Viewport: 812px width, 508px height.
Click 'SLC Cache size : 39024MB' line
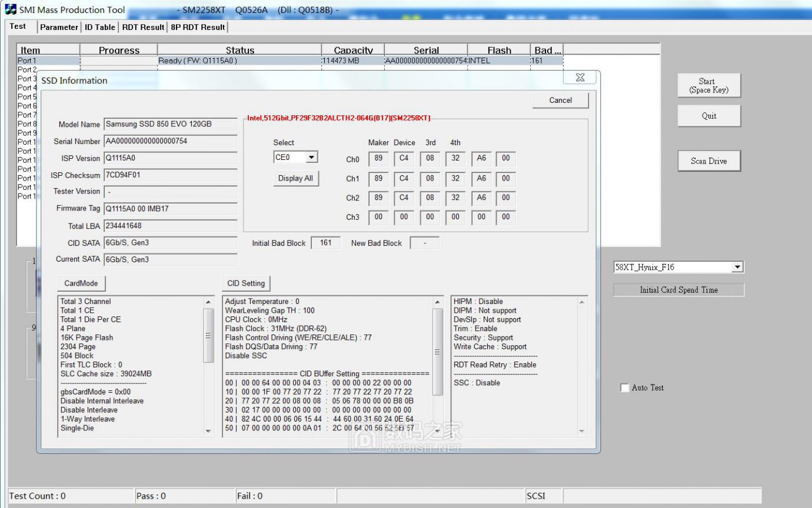[106, 374]
